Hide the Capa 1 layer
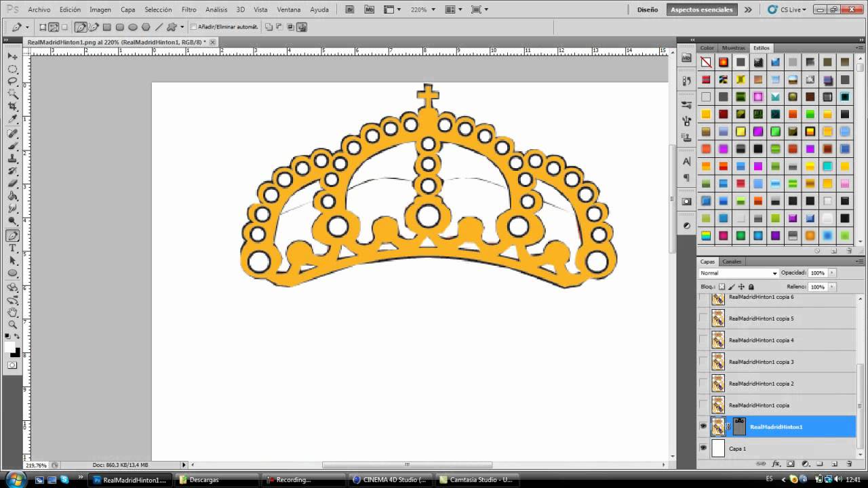 coord(703,449)
